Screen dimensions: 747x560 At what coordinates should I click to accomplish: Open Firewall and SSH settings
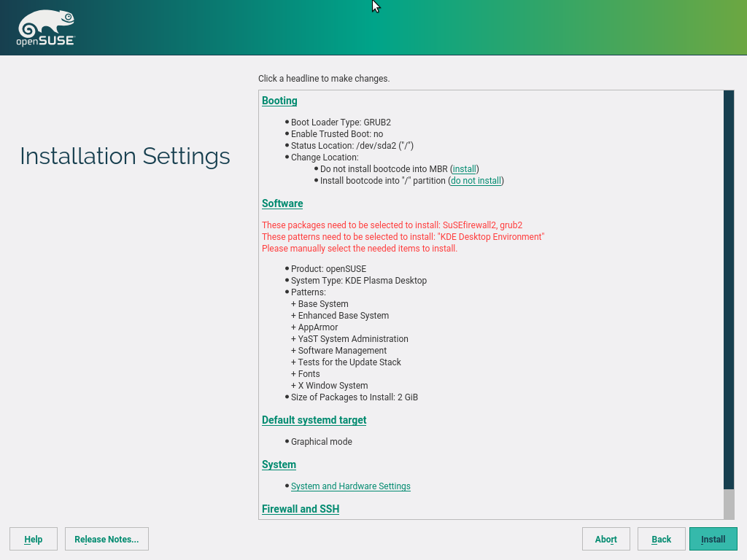click(x=301, y=509)
